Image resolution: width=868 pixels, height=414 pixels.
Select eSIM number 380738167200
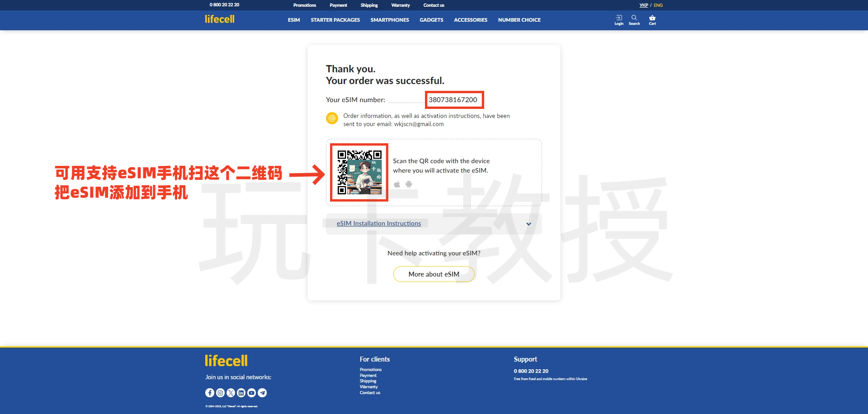(453, 99)
